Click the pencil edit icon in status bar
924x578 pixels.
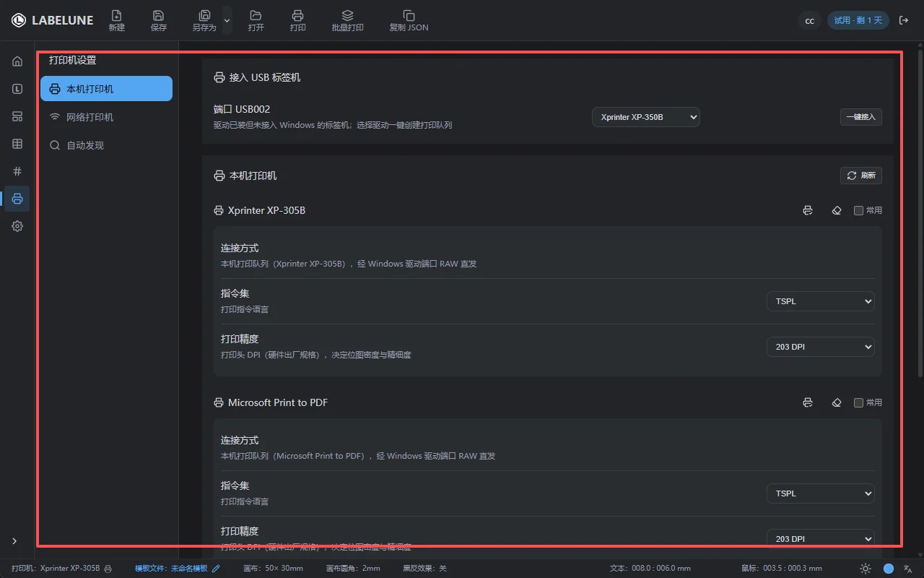point(216,569)
